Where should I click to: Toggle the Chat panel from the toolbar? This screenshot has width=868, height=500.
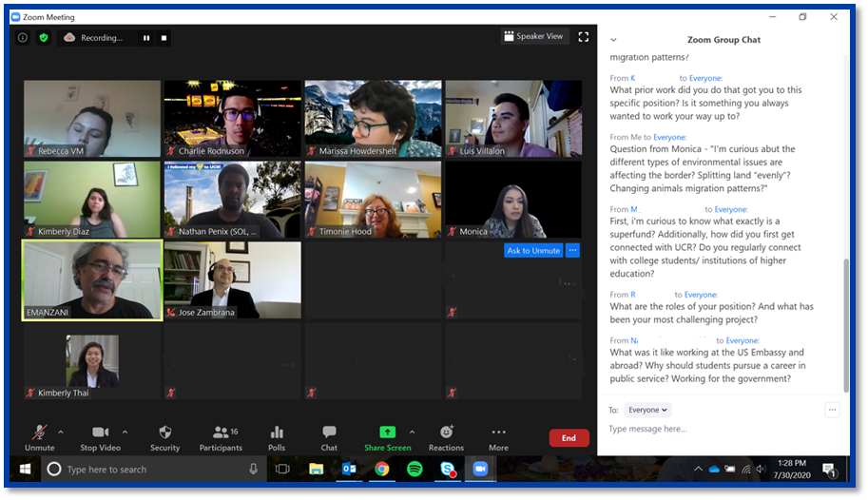(329, 437)
